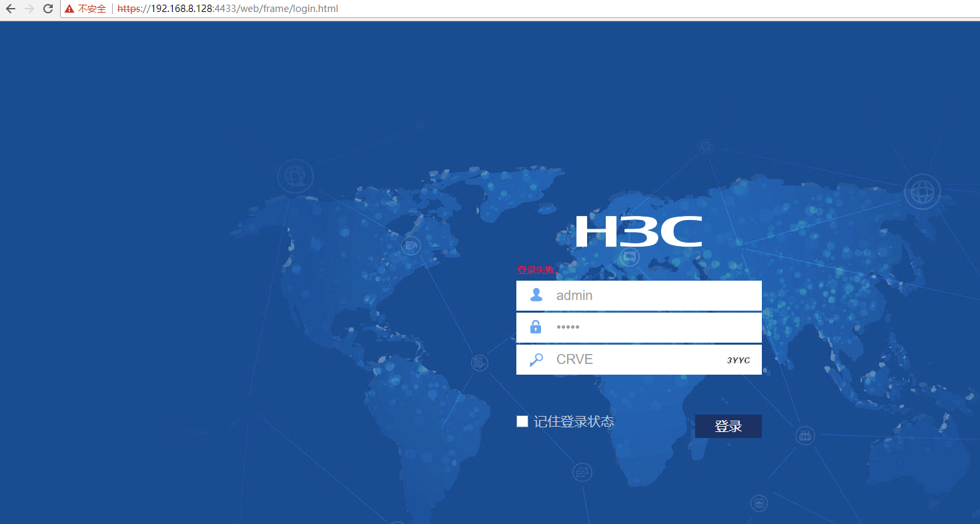This screenshot has height=524, width=980.
Task: Click the key icon beside the captcha
Action: (536, 359)
